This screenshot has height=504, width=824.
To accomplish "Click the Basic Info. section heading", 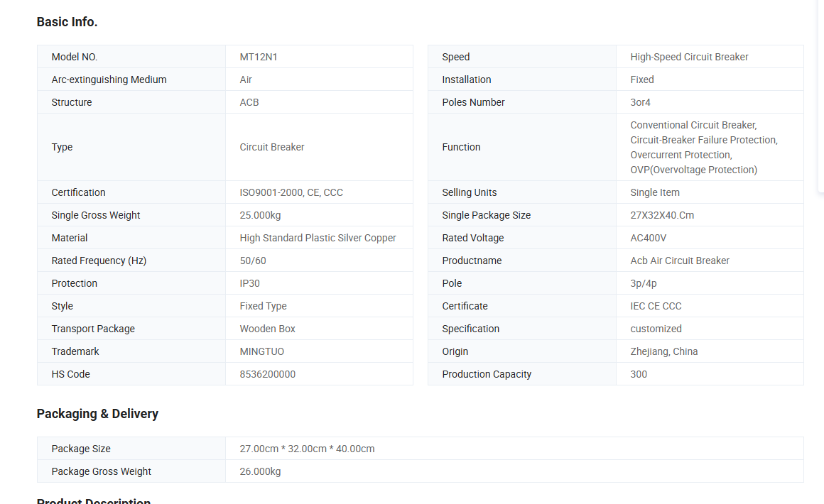I will point(67,22).
